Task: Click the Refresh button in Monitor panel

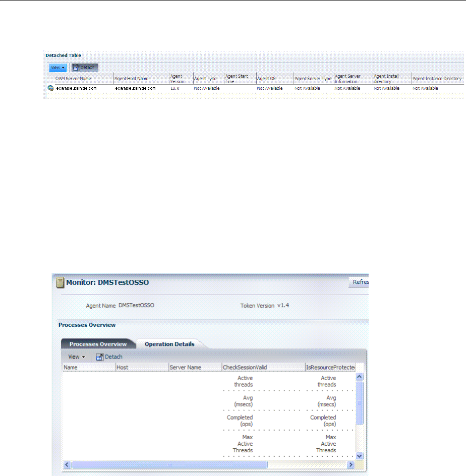Action: 359,282
